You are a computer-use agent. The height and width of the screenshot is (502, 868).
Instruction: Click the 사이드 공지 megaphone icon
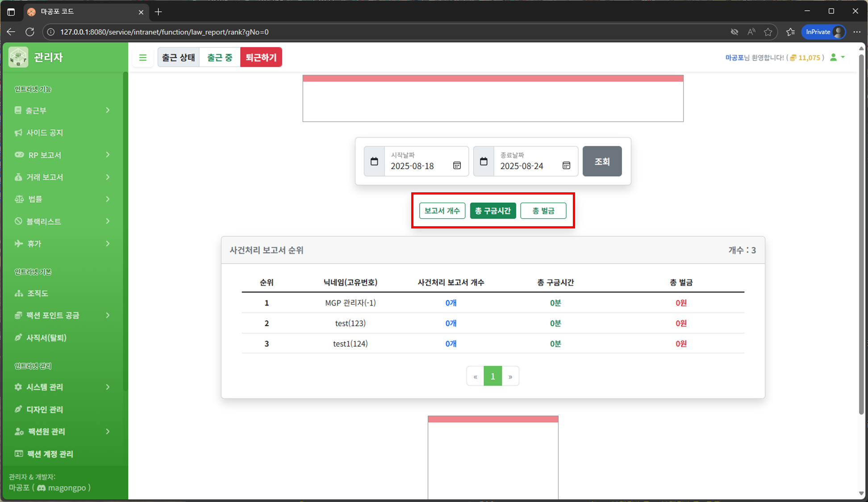(x=18, y=133)
